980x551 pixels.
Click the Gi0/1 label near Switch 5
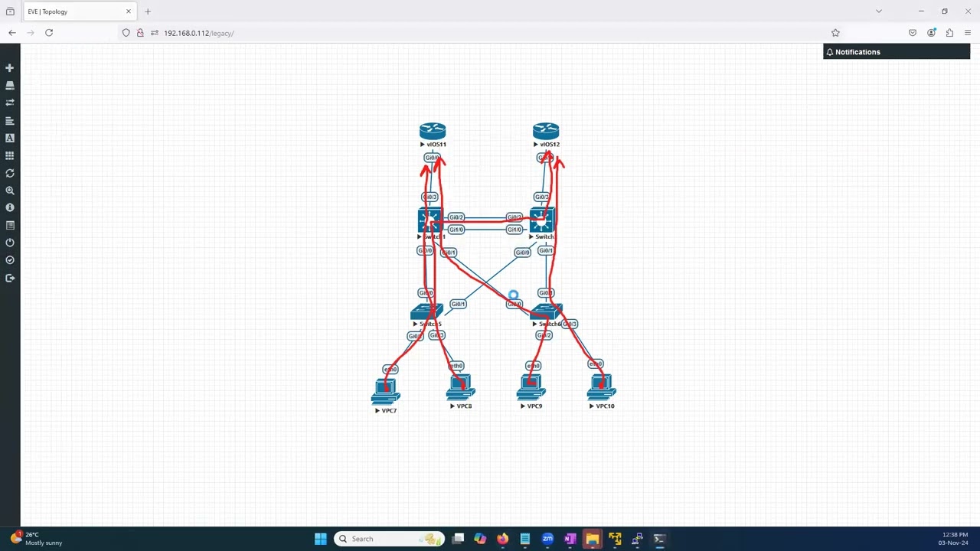pyautogui.click(x=458, y=304)
